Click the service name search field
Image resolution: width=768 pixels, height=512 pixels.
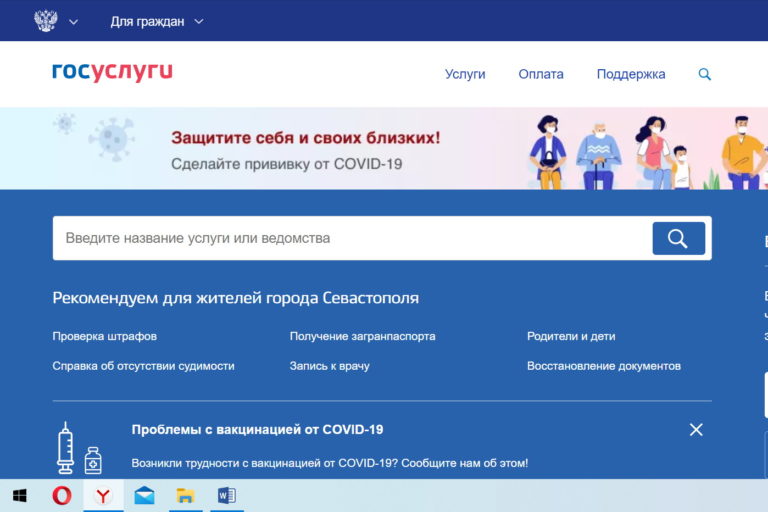point(350,238)
